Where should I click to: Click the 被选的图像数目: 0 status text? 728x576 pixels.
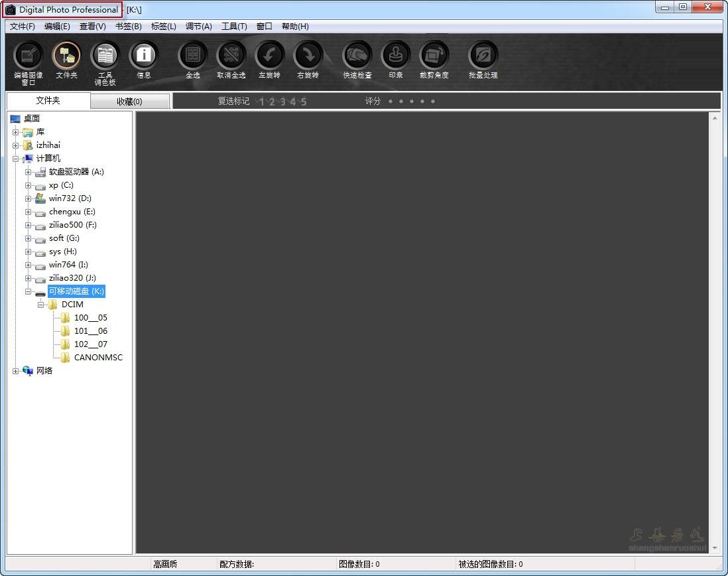tap(491, 564)
